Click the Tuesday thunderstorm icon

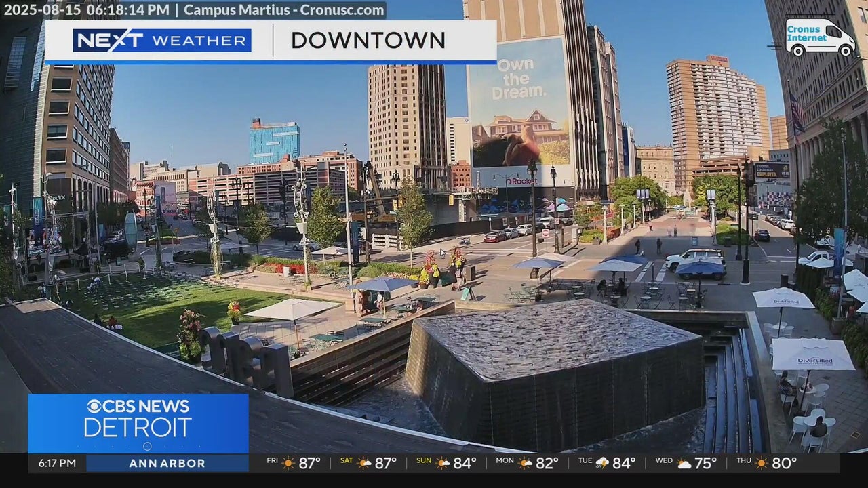[602, 464]
